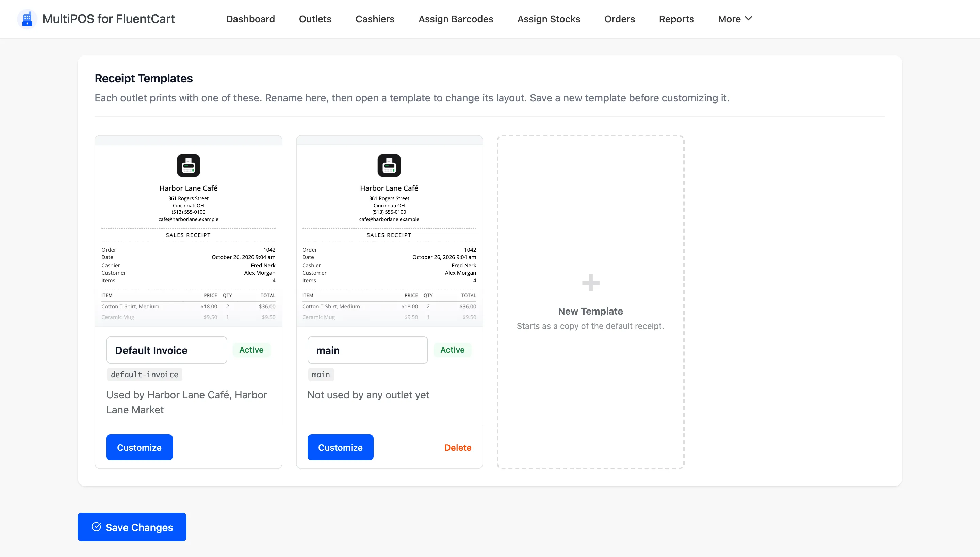This screenshot has width=980, height=557.
Task: Navigate to Assign Barcodes
Action: (x=456, y=19)
